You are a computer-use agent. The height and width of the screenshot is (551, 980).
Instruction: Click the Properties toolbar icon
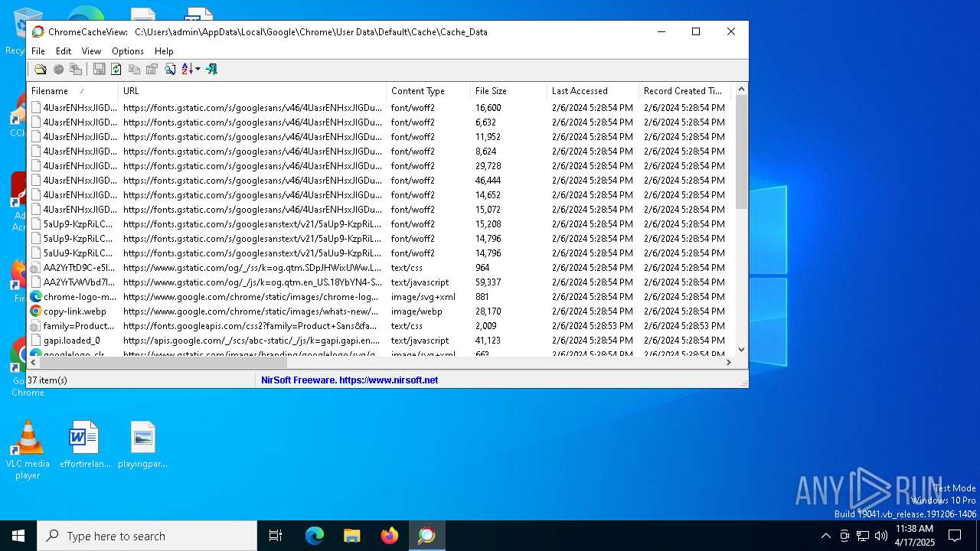coord(152,69)
